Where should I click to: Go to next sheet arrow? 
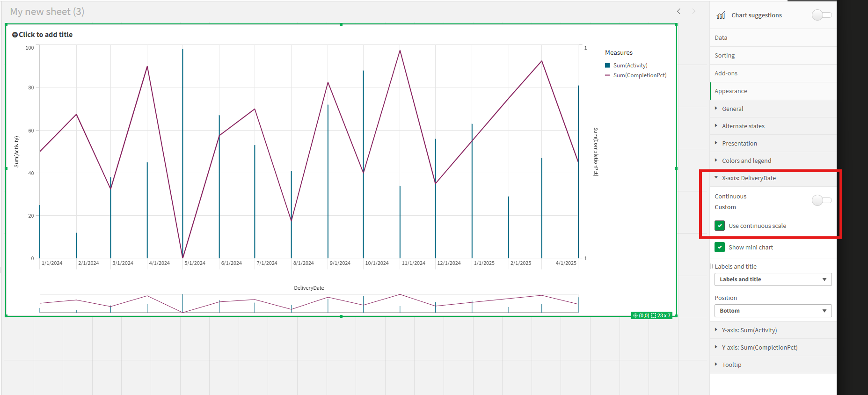click(x=693, y=11)
